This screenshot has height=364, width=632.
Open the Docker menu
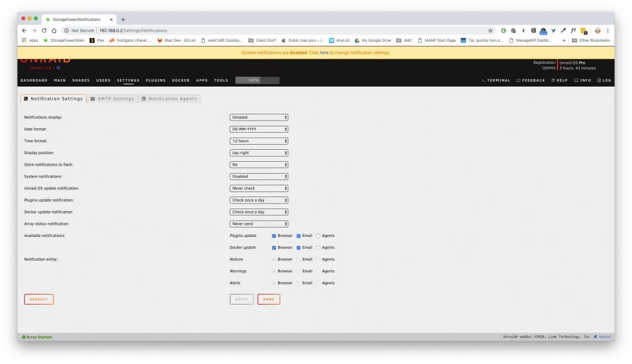181,80
